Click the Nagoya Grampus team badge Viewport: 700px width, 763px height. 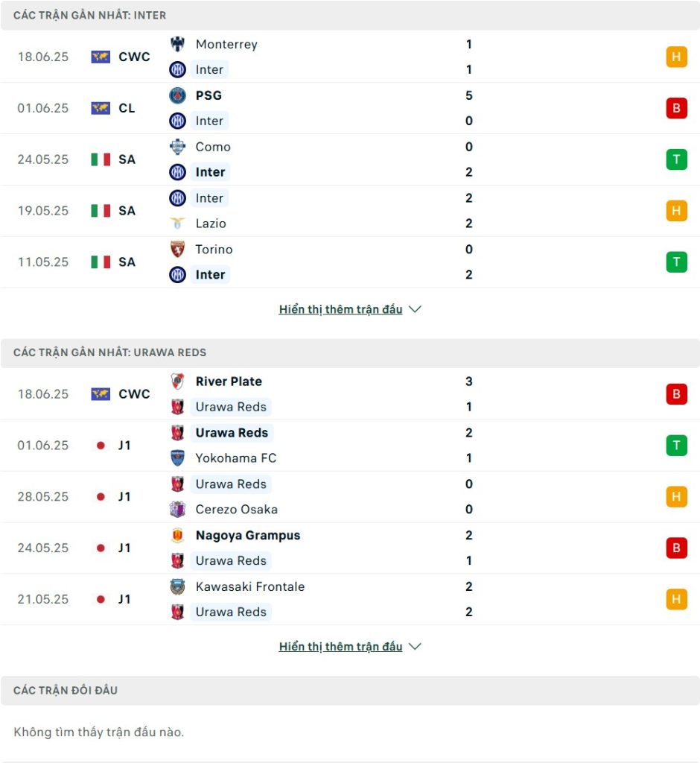tap(177, 535)
